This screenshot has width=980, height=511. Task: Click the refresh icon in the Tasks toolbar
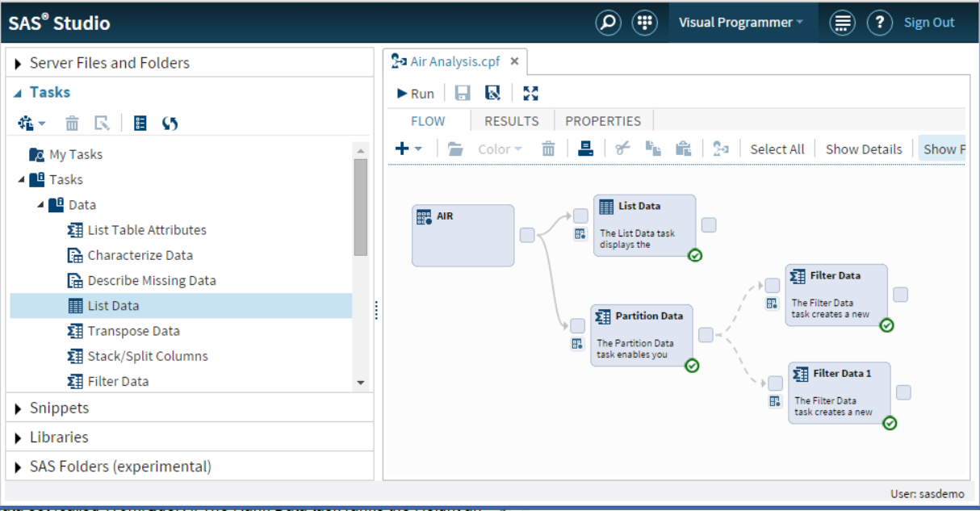170,123
